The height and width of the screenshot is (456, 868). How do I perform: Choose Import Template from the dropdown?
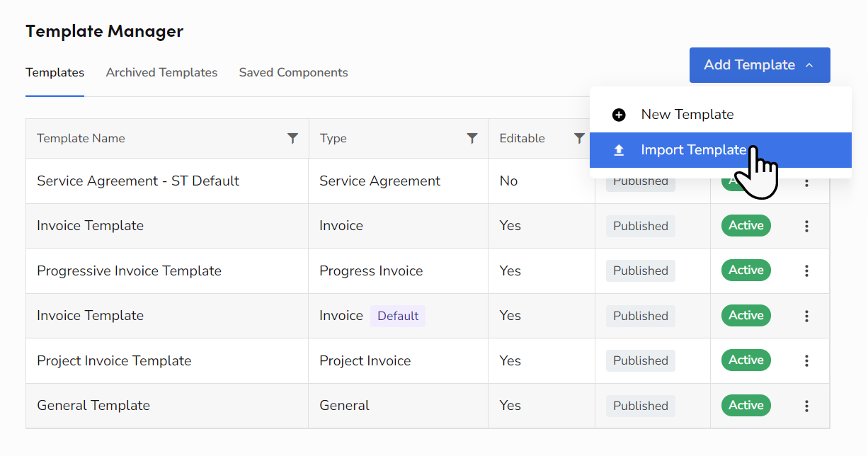692,150
